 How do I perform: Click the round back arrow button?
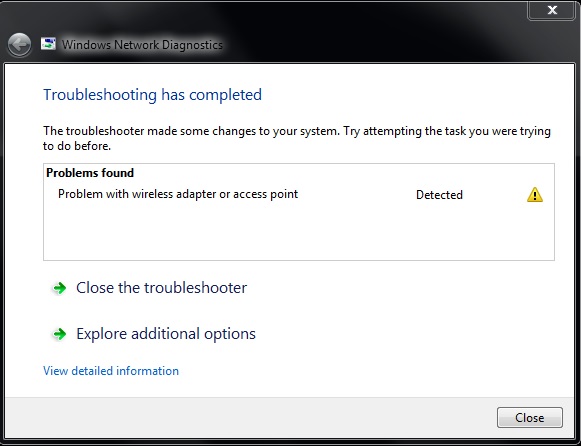click(19, 45)
